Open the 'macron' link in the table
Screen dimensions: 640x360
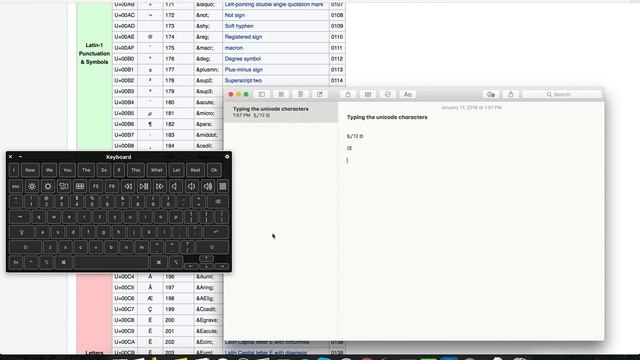click(233, 48)
